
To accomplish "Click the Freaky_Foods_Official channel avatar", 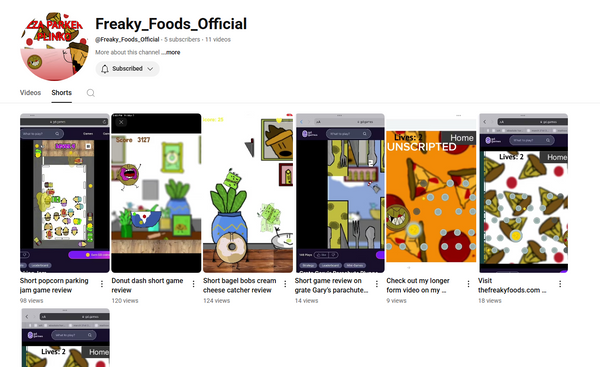I will pyautogui.click(x=54, y=46).
